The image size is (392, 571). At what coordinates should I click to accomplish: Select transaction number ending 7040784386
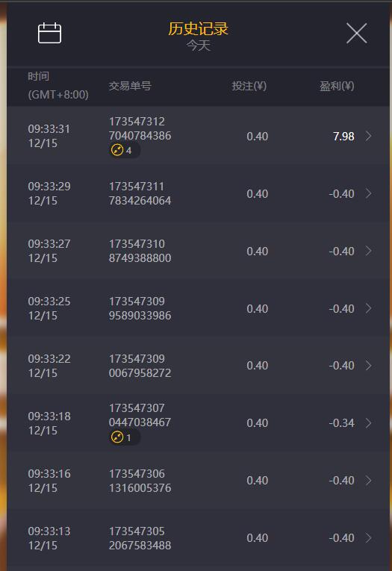click(140, 128)
